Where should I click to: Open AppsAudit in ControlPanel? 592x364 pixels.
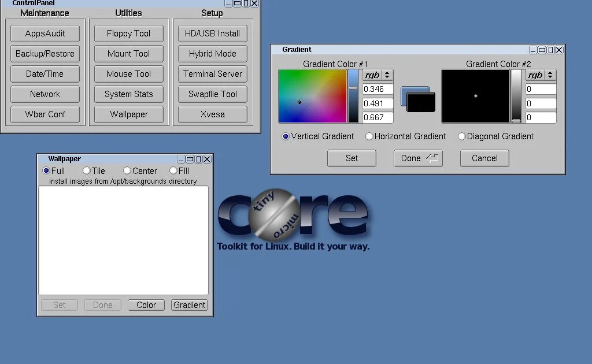pos(45,34)
